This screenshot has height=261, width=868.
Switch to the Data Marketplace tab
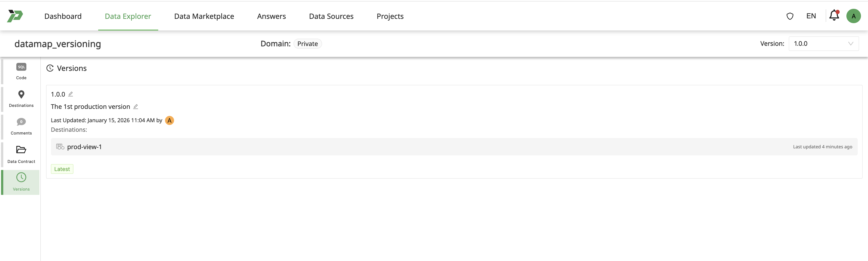click(204, 16)
